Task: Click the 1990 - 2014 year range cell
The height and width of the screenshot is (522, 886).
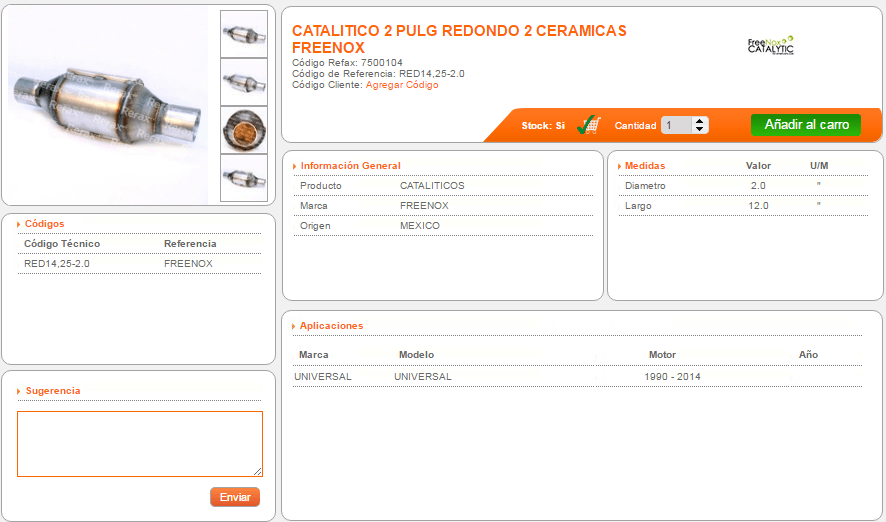Action: pyautogui.click(x=672, y=377)
